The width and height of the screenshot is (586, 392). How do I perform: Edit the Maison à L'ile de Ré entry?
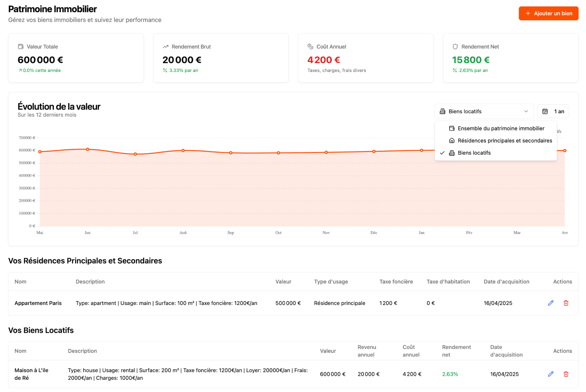tap(551, 374)
